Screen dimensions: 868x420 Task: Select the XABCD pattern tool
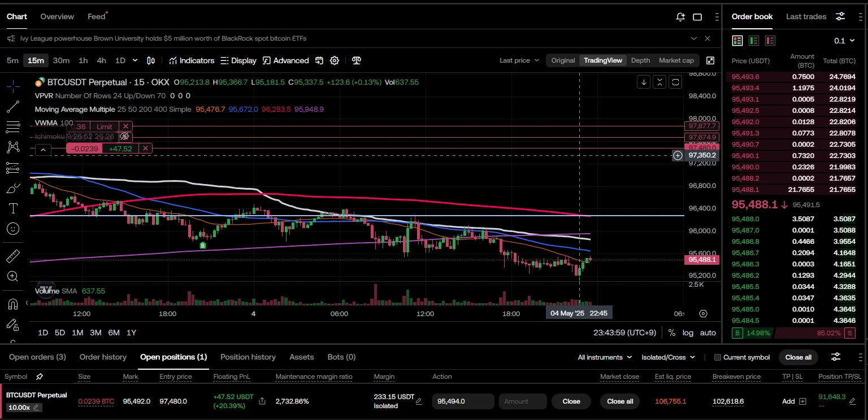[x=13, y=147]
